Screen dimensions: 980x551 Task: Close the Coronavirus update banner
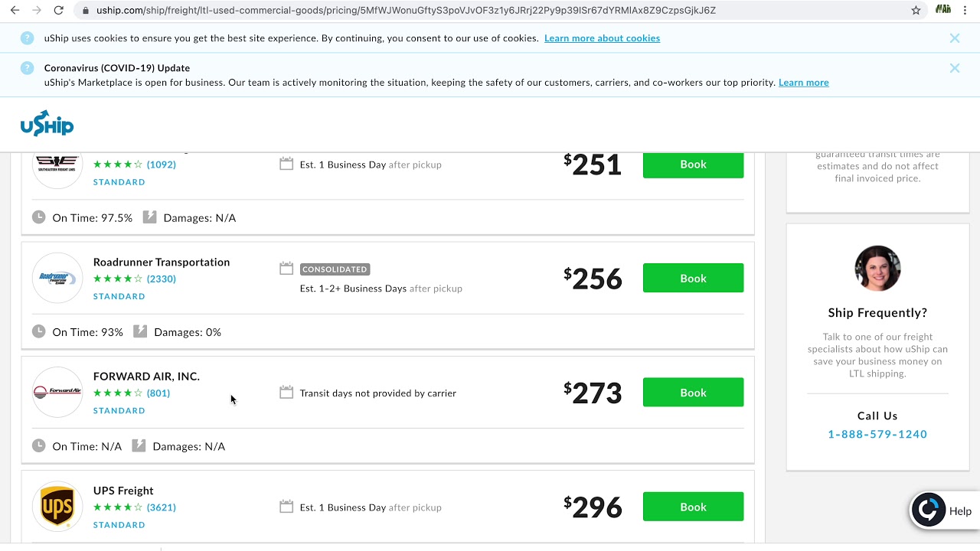(954, 68)
